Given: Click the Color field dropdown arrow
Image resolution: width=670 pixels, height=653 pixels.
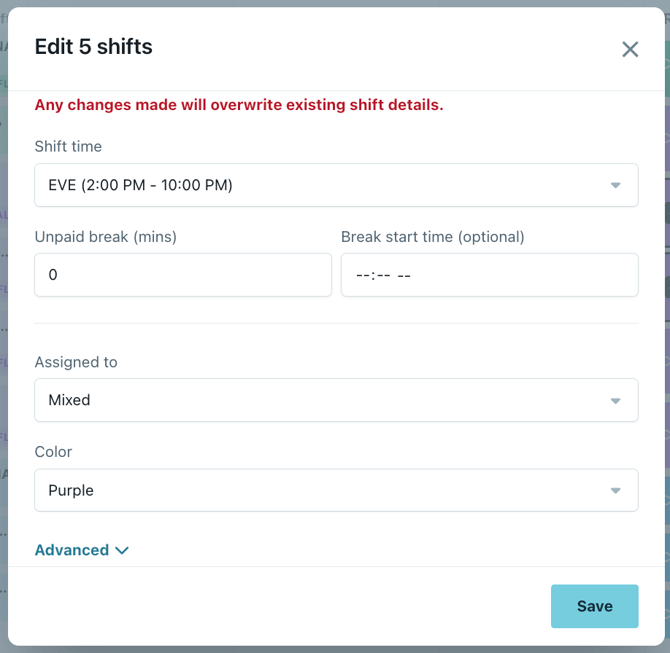Looking at the screenshot, I should pos(616,491).
